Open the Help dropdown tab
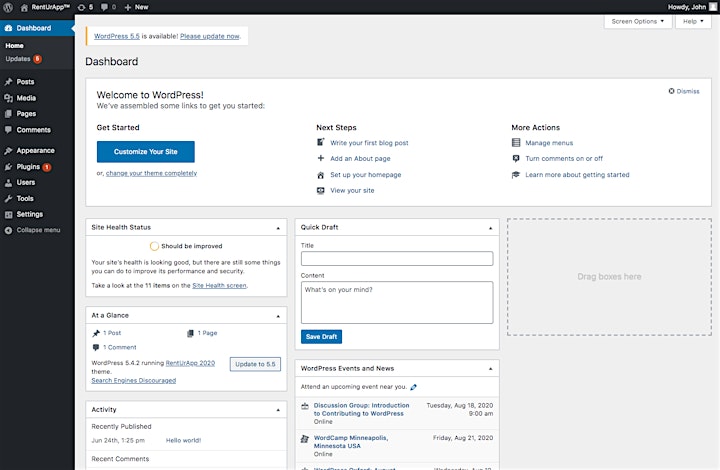720x470 pixels. (693, 21)
